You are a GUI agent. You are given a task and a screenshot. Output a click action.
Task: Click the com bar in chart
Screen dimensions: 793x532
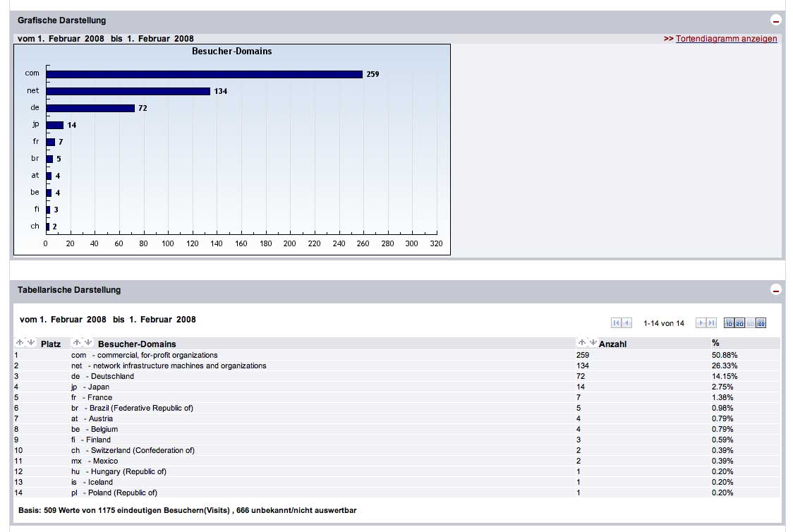tap(204, 74)
